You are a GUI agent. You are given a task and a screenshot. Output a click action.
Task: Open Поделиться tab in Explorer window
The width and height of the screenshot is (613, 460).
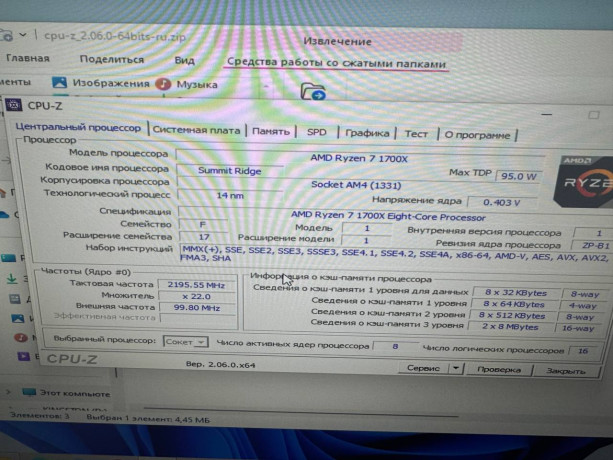coord(112,59)
